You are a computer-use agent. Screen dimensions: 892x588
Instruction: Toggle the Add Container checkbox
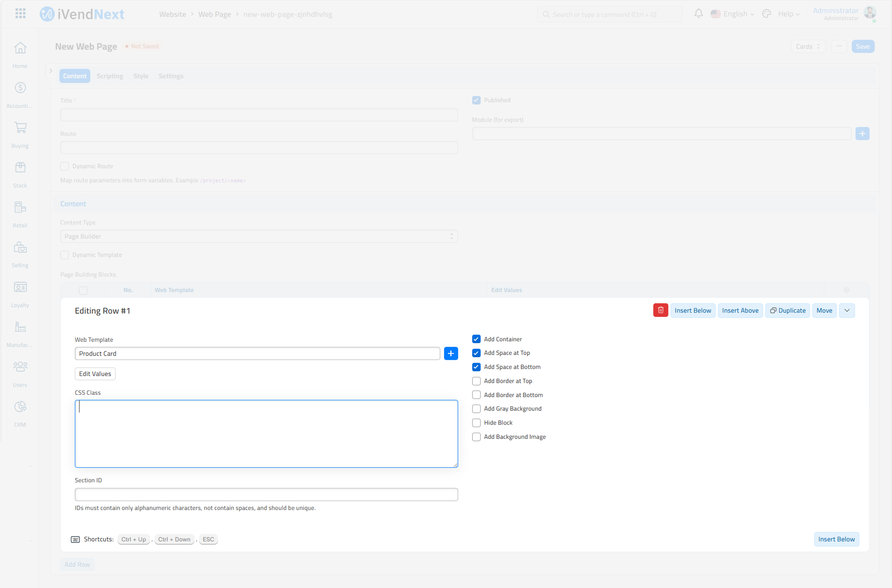[476, 339]
